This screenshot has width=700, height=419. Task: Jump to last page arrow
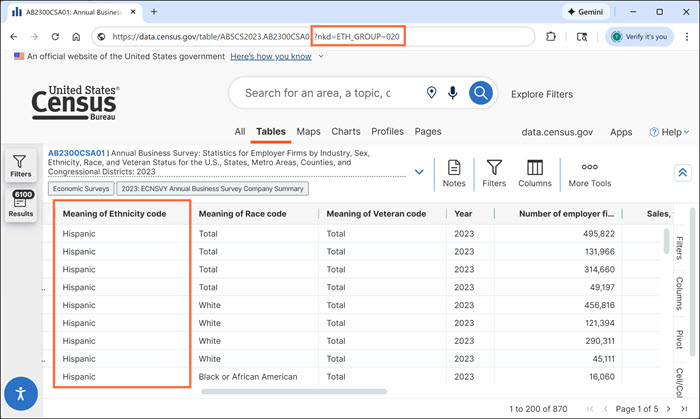tap(683, 409)
